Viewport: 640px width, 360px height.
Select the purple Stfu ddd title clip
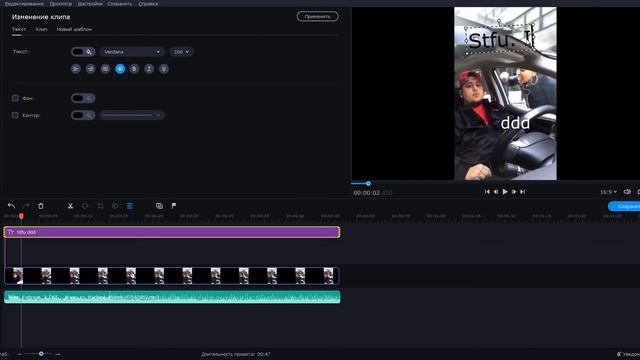tap(172, 232)
